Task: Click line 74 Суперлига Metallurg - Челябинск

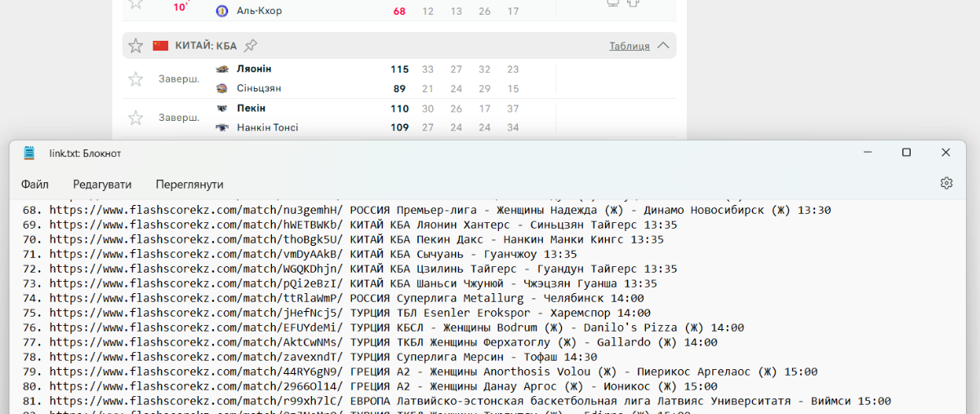Action: (333, 298)
